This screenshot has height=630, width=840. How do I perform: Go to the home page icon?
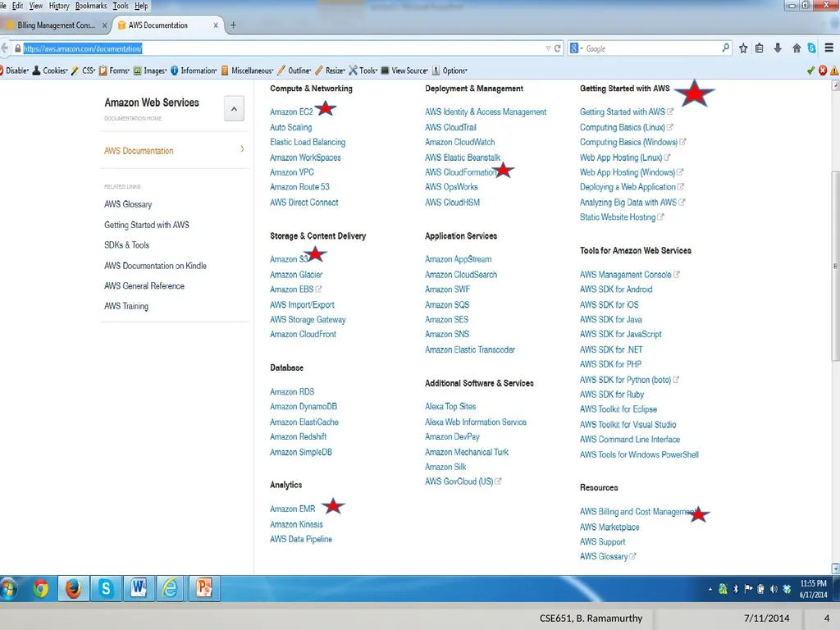coord(797,48)
